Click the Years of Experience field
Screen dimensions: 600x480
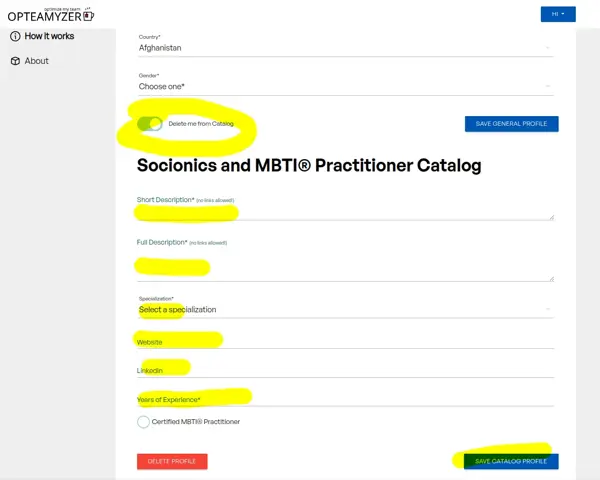[346, 399]
